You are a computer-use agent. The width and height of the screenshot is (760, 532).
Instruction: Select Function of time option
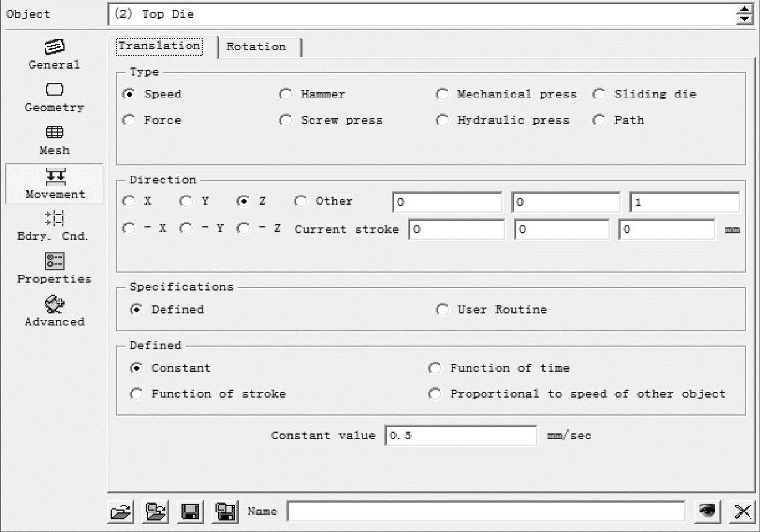click(436, 368)
